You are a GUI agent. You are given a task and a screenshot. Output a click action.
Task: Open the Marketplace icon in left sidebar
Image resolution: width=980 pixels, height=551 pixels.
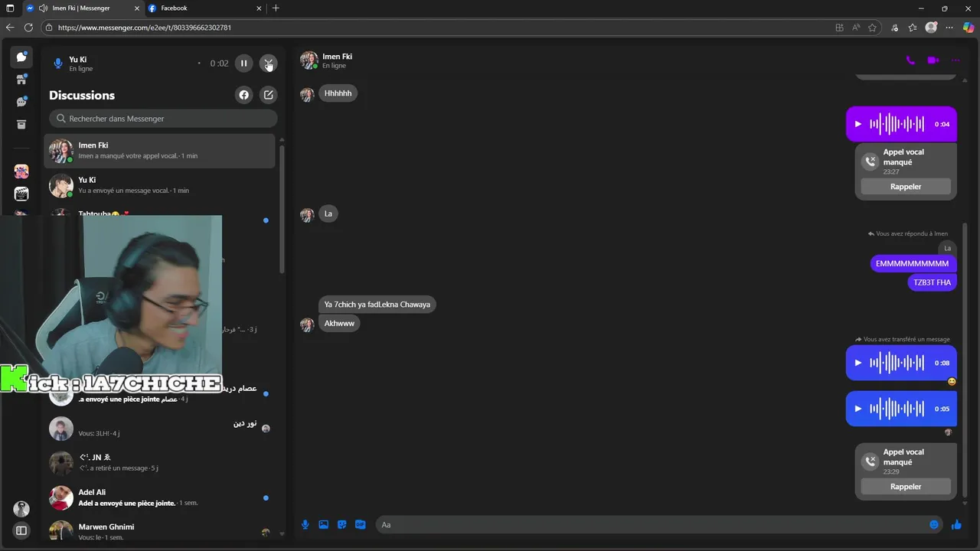click(21, 79)
